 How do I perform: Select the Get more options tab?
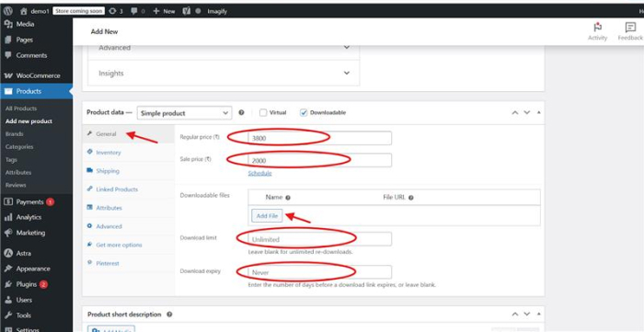coord(129,245)
